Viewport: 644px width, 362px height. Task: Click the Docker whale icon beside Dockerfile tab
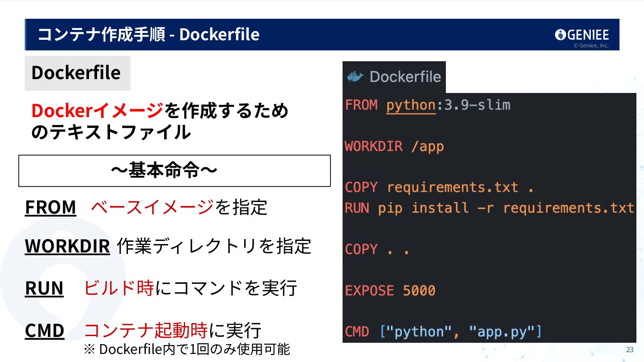356,77
